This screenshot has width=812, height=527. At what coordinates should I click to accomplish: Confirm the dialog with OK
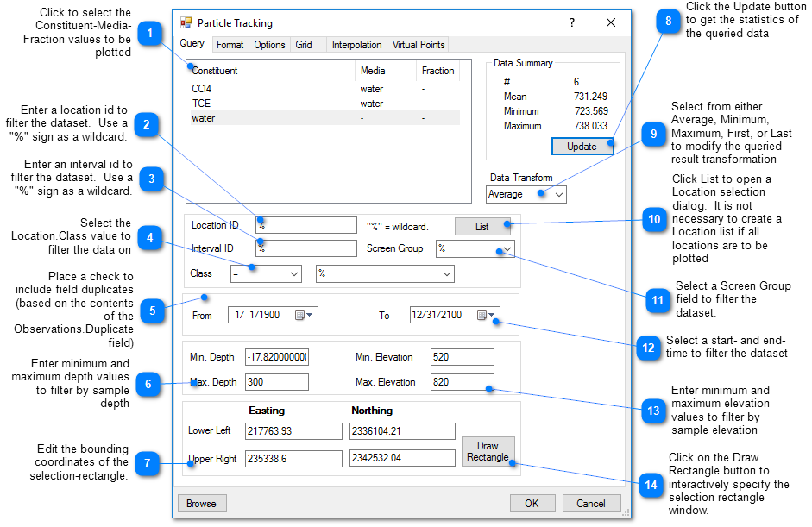click(x=532, y=503)
